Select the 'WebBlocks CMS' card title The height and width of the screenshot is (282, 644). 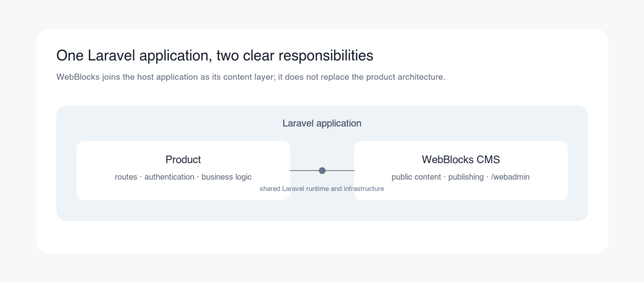[x=461, y=160]
